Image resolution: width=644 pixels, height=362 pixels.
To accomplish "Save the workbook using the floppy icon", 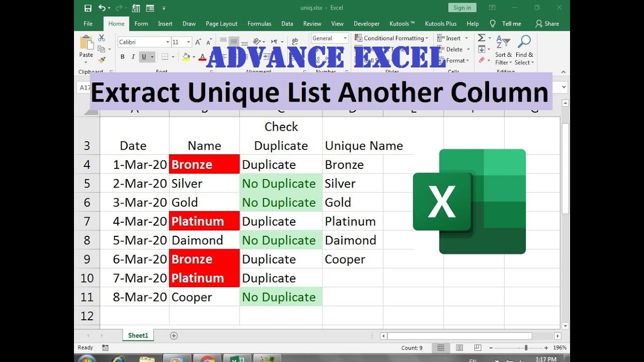I will pos(88,8).
